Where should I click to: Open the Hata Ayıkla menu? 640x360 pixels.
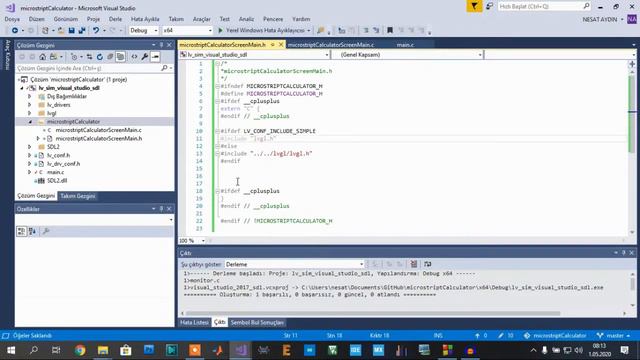(x=145, y=19)
